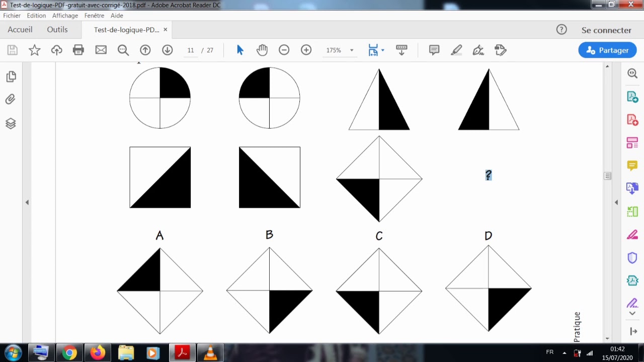Click the page number input field
644x362 pixels.
(x=191, y=50)
